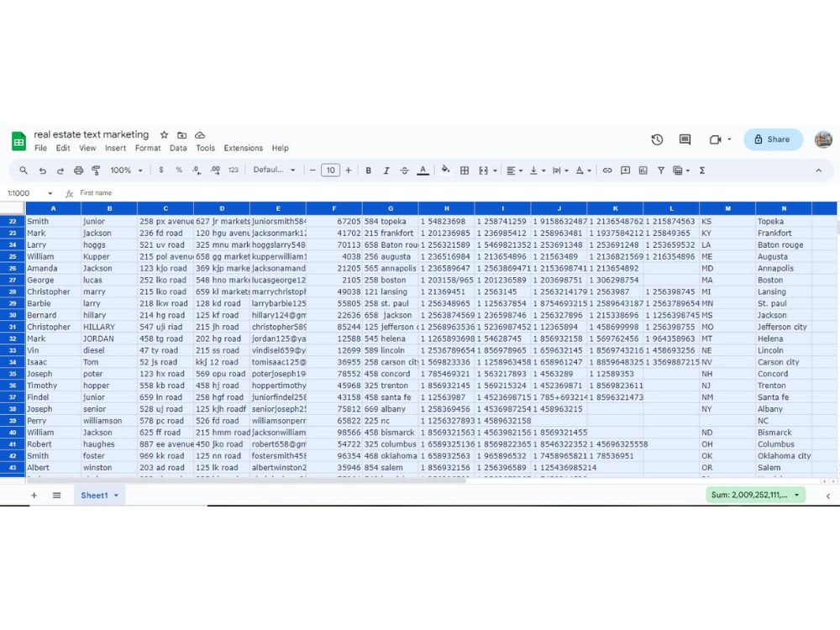Click the formula bar with First name

pos(455,193)
